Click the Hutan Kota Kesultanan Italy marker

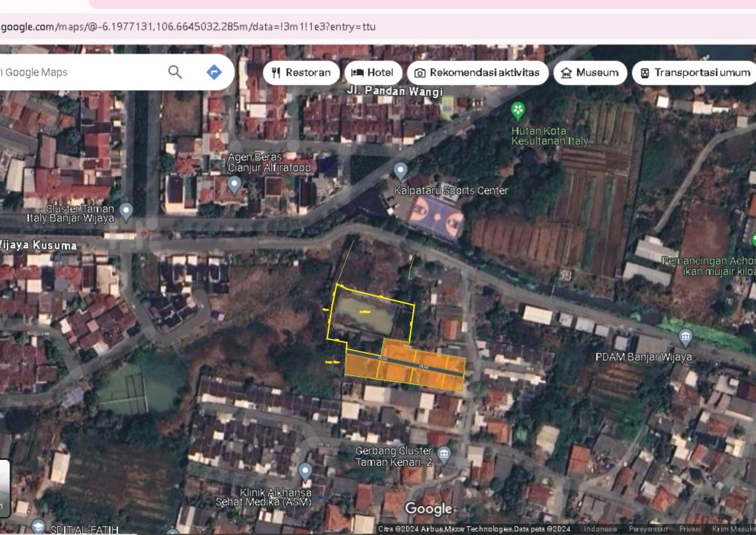pos(518,111)
